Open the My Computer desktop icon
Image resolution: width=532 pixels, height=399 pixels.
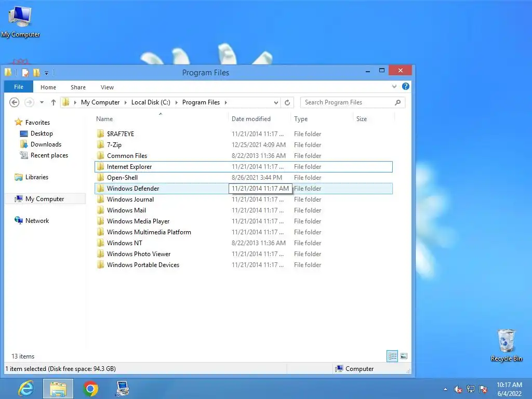tap(20, 22)
